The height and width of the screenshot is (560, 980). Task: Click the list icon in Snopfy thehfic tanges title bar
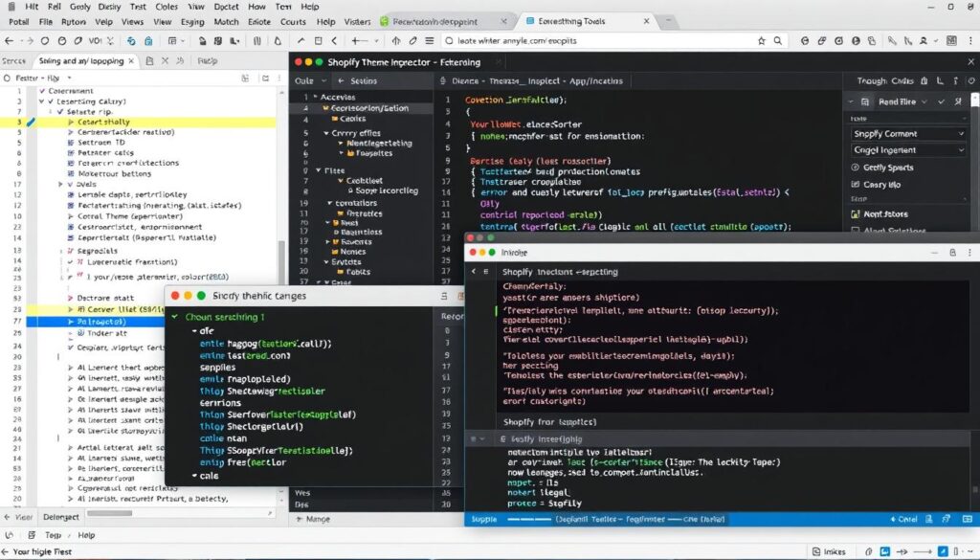point(444,296)
